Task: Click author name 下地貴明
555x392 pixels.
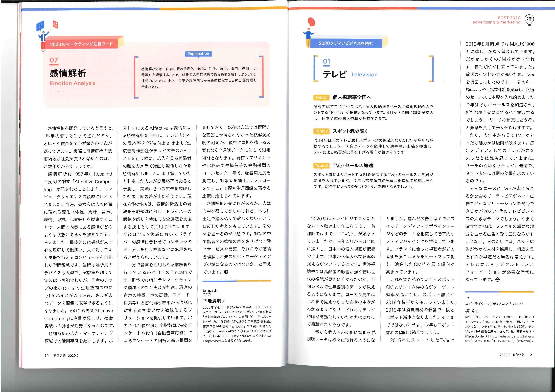Action: (212, 301)
